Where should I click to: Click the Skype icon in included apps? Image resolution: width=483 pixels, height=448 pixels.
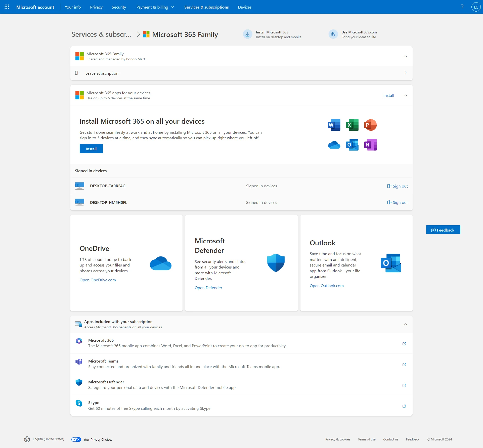coord(79,403)
